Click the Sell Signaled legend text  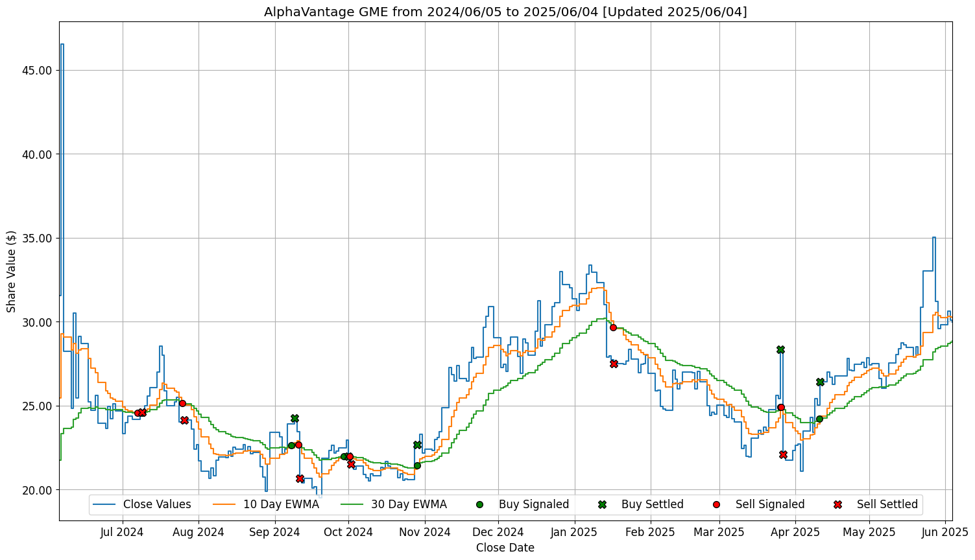click(770, 504)
